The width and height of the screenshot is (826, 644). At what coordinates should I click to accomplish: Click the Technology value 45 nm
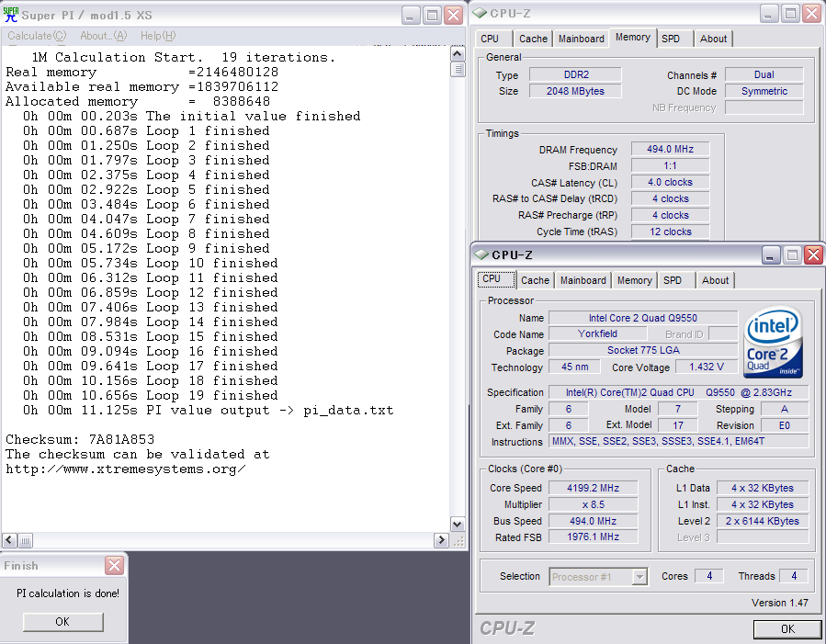click(x=575, y=367)
